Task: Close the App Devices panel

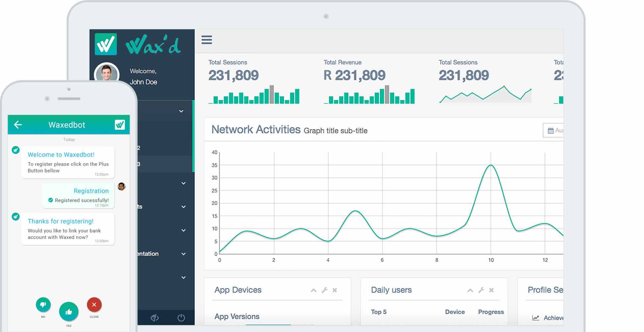Action: point(335,290)
